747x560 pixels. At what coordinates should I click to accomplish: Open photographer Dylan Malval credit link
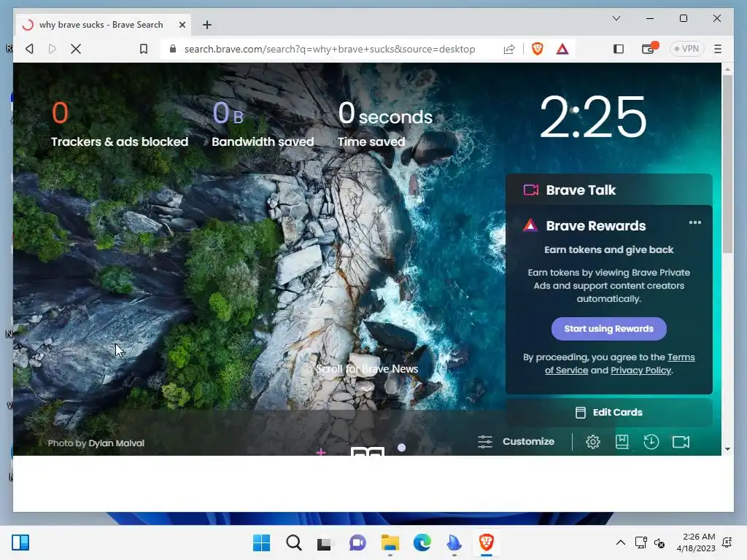coord(116,443)
